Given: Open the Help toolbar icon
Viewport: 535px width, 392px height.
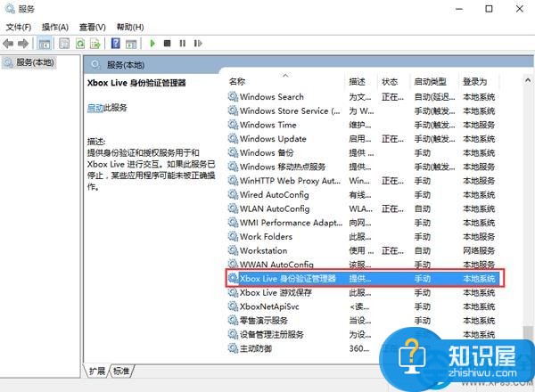Looking at the screenshot, I should (x=116, y=44).
